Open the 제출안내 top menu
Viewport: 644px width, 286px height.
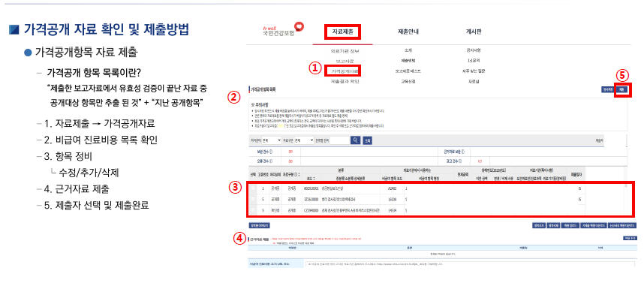tap(408, 32)
